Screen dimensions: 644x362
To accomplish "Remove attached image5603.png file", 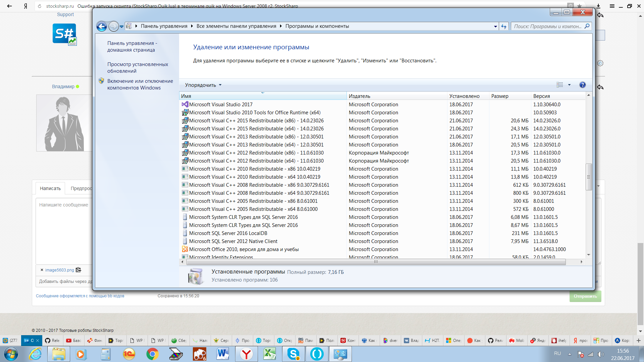I will click(x=42, y=270).
